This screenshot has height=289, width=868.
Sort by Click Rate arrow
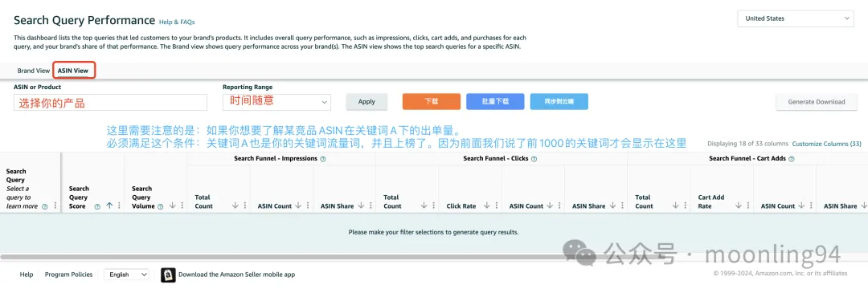(486, 206)
